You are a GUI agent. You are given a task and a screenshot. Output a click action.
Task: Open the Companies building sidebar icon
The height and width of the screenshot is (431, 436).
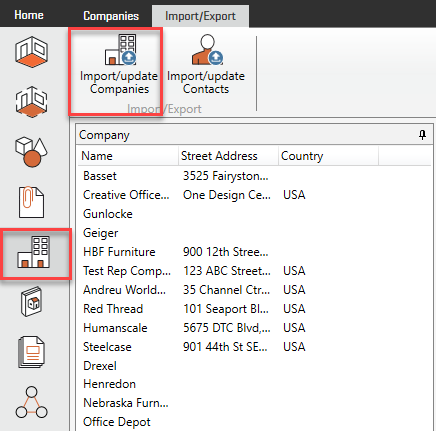[34, 252]
